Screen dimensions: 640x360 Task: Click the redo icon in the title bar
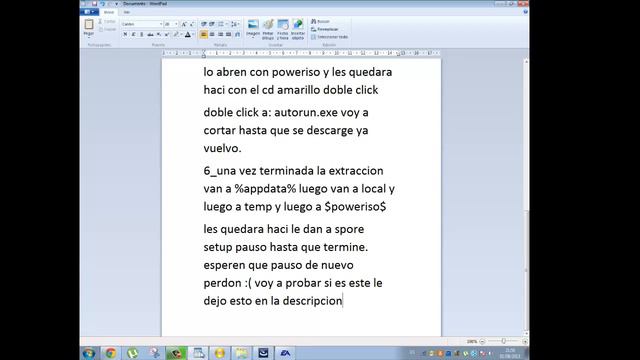pyautogui.click(x=110, y=4)
